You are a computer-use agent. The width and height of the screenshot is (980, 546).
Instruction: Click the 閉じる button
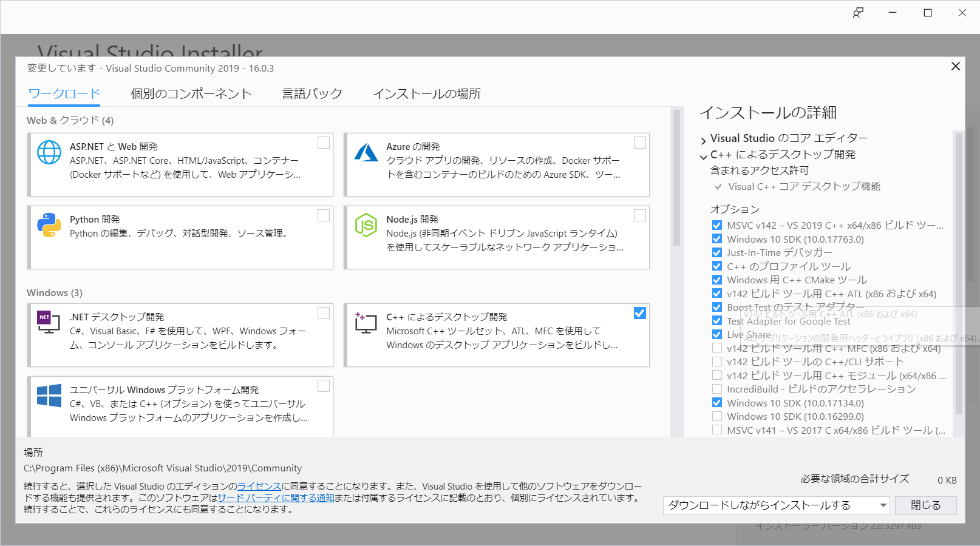(x=926, y=505)
